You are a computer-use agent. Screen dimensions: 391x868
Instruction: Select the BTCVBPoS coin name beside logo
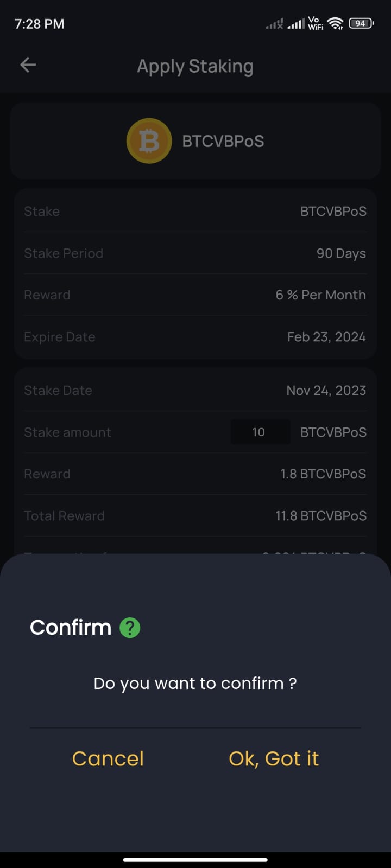[223, 141]
